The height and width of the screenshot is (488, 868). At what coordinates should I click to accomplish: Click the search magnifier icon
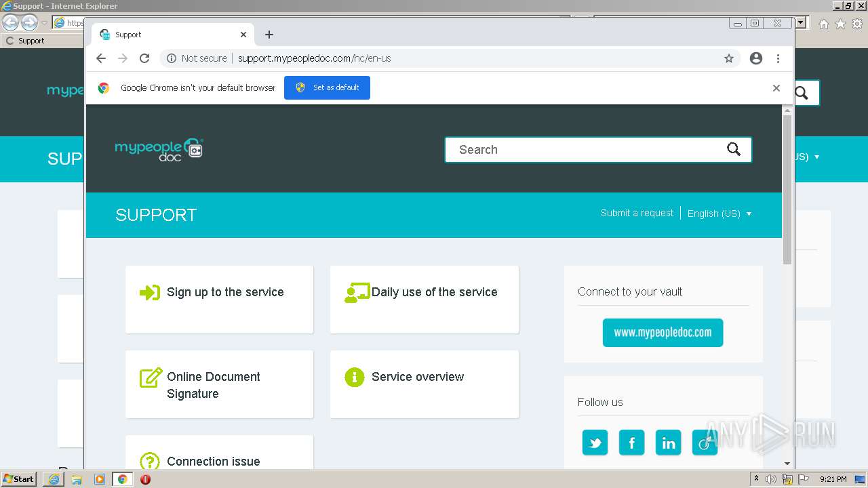click(x=734, y=150)
